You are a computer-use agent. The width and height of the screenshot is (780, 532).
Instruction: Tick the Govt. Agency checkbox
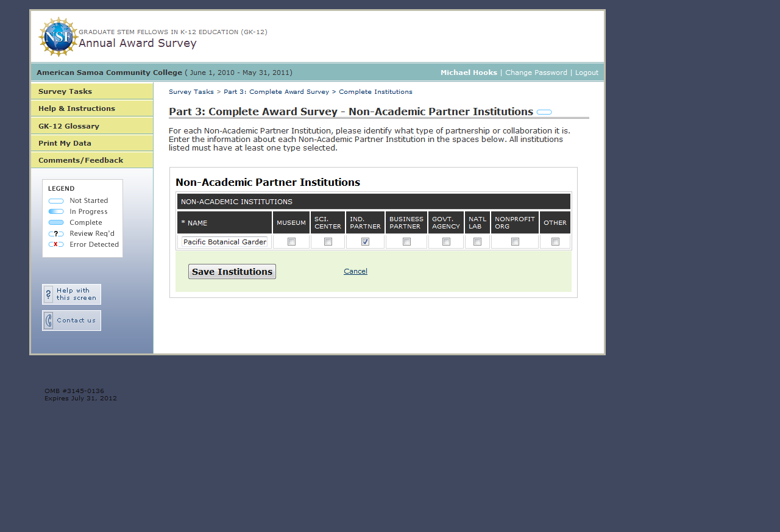pos(446,242)
